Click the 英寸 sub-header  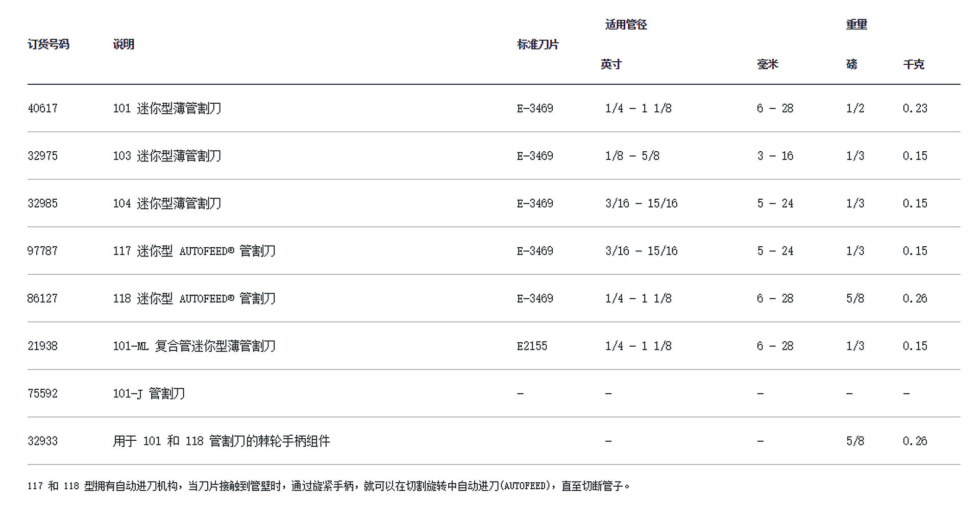tap(611, 64)
